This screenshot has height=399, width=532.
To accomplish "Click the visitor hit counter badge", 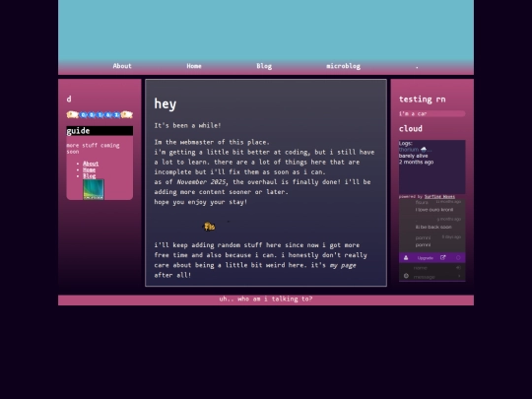I will pos(100,114).
